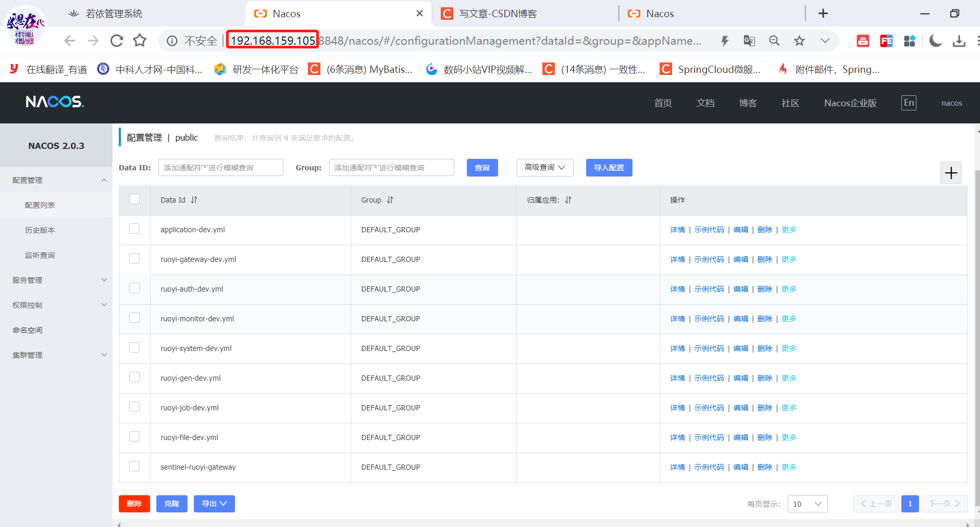Click the insecure site info icon

point(172,41)
